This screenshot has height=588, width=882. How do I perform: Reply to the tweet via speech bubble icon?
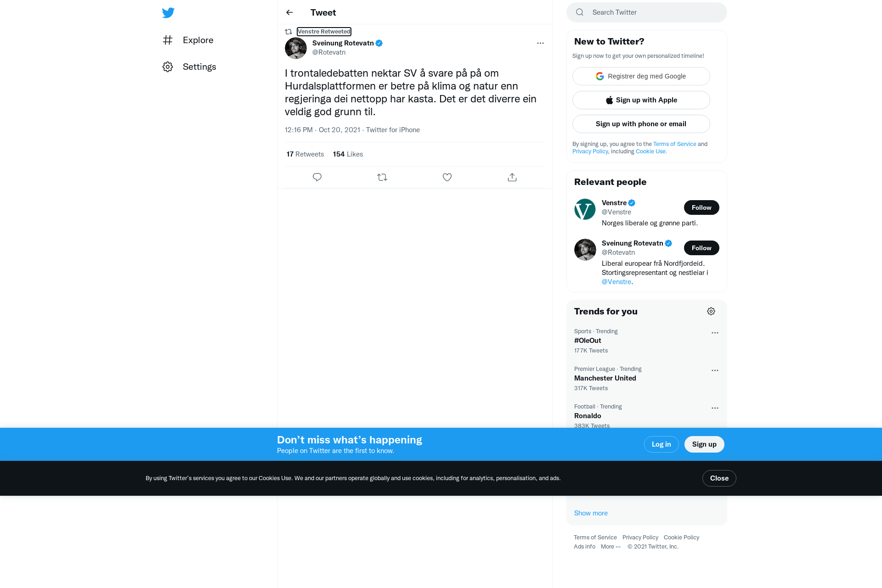pyautogui.click(x=317, y=177)
